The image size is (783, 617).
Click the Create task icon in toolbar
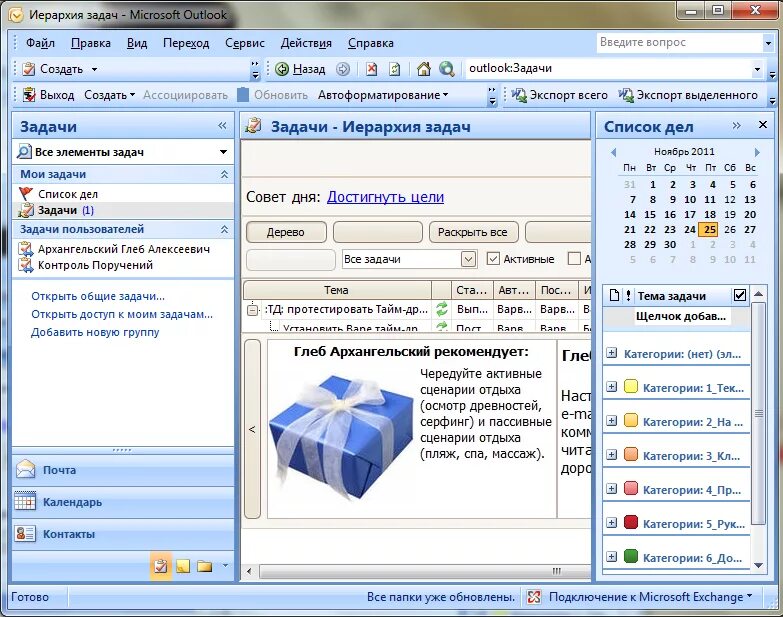[29, 69]
